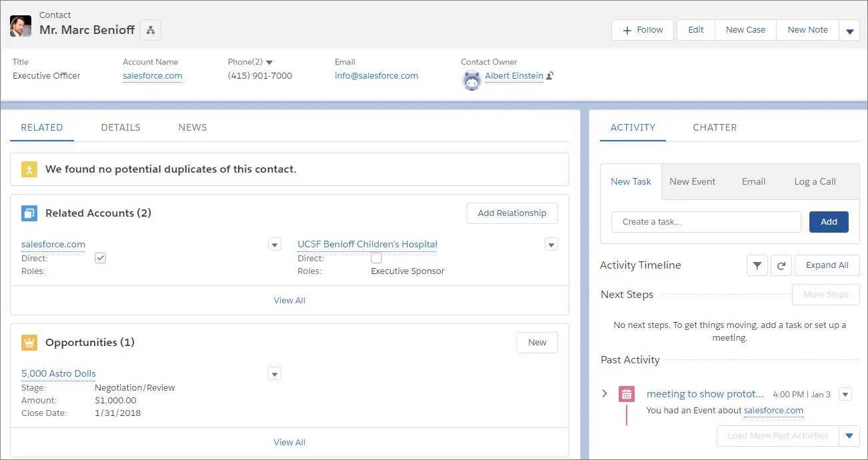868x460 pixels.
Task: Open meeting event action dropdown
Action: pyautogui.click(x=845, y=394)
